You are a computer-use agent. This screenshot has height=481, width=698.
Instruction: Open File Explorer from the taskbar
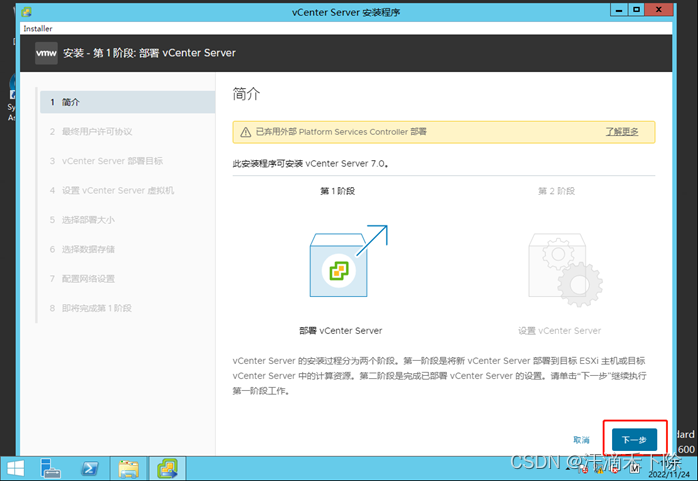pyautogui.click(x=128, y=469)
